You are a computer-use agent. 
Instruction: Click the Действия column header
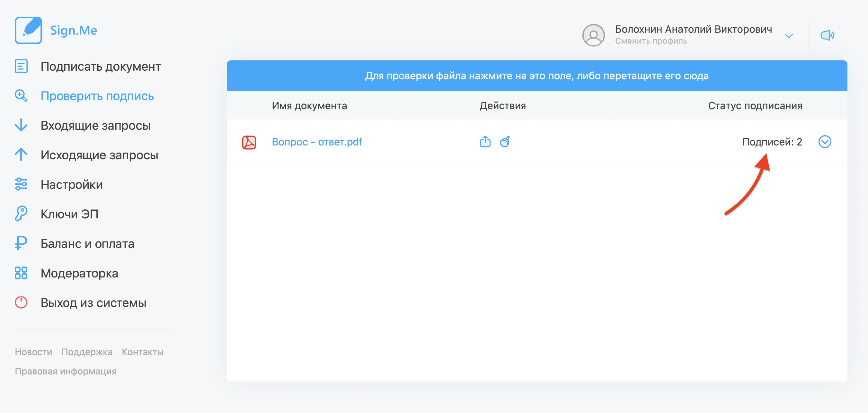point(503,106)
